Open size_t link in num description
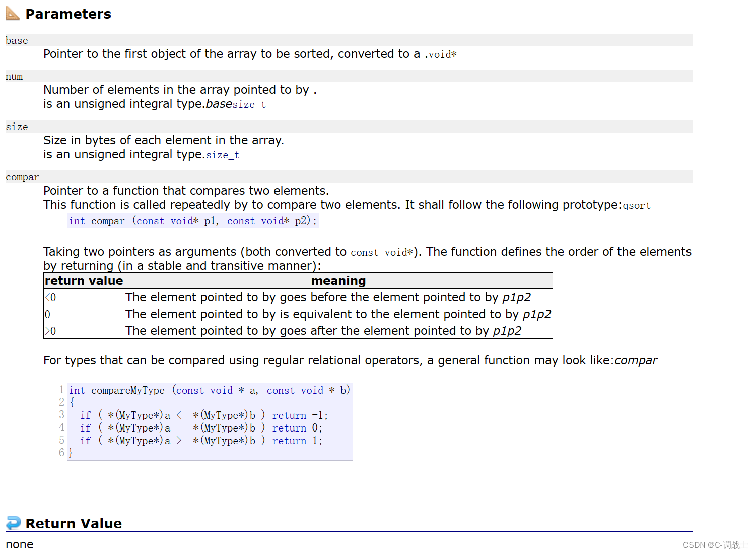Image resolution: width=756 pixels, height=554 pixels. 249,105
